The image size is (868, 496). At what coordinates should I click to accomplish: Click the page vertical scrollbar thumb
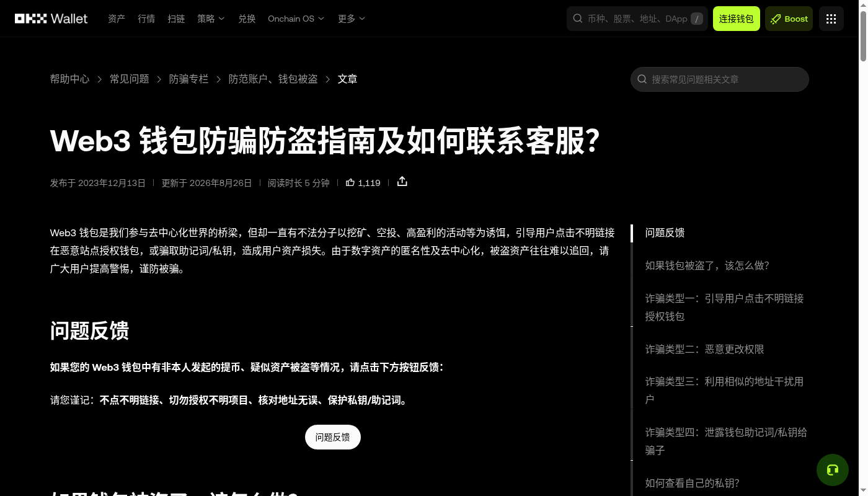pyautogui.click(x=863, y=36)
